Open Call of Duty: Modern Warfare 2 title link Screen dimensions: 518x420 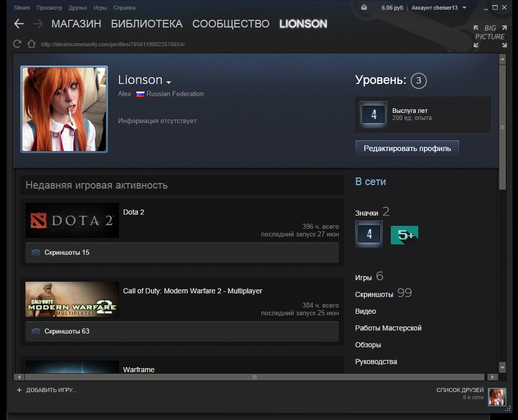193,291
